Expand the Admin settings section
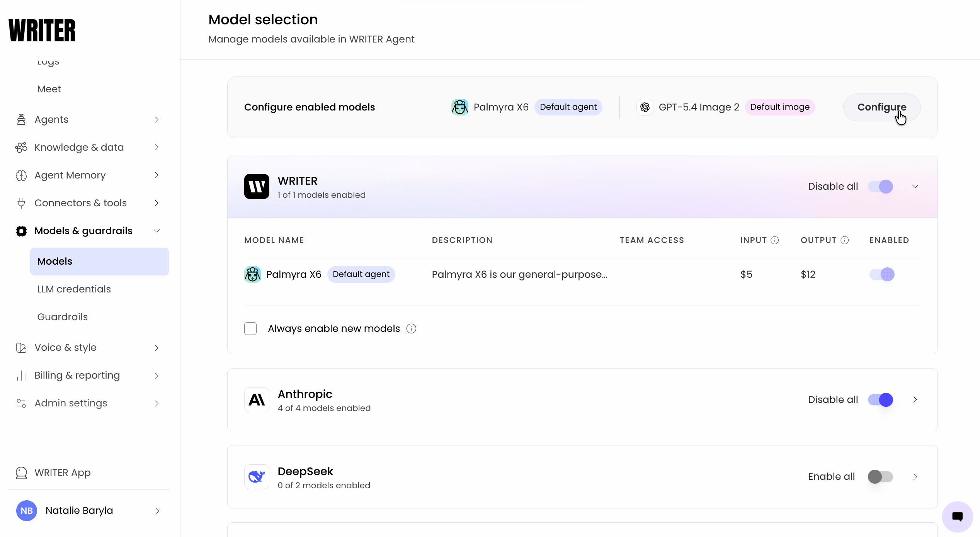 [157, 403]
